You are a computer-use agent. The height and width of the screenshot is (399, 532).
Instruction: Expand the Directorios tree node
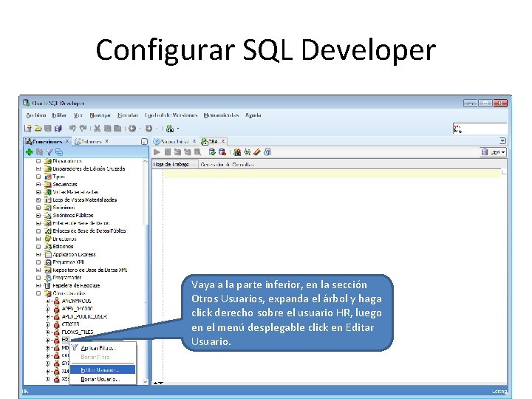click(x=38, y=239)
